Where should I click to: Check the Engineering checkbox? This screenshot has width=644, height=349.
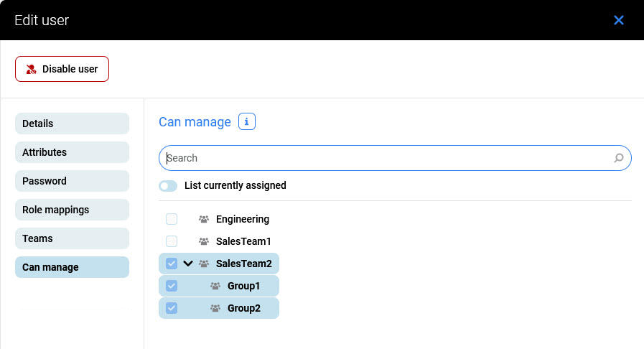point(172,219)
